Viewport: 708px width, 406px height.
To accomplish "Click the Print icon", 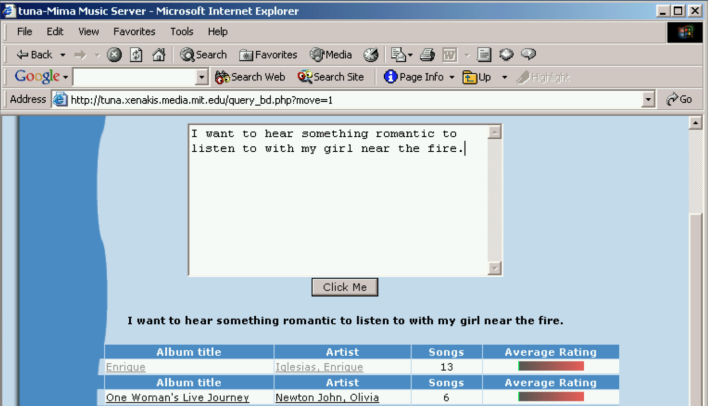I will (x=427, y=55).
